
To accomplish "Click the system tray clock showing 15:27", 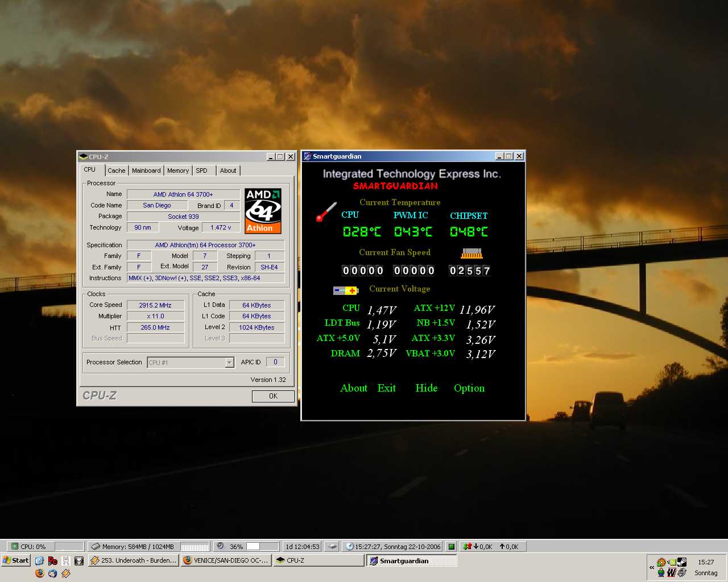I will coord(706,562).
